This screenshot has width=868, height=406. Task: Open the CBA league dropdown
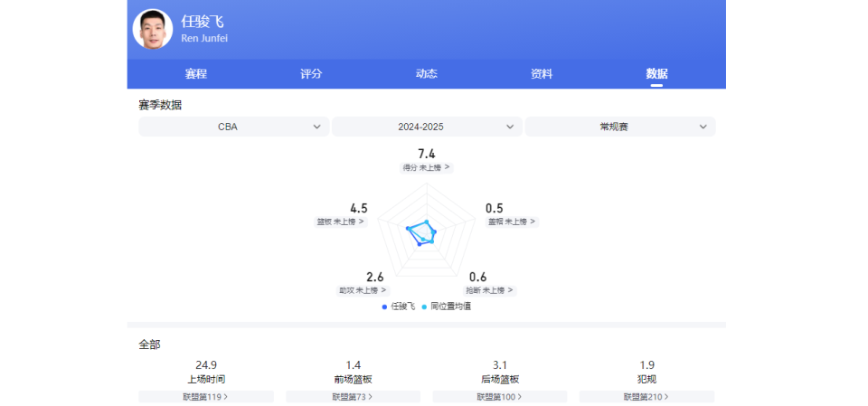[234, 127]
